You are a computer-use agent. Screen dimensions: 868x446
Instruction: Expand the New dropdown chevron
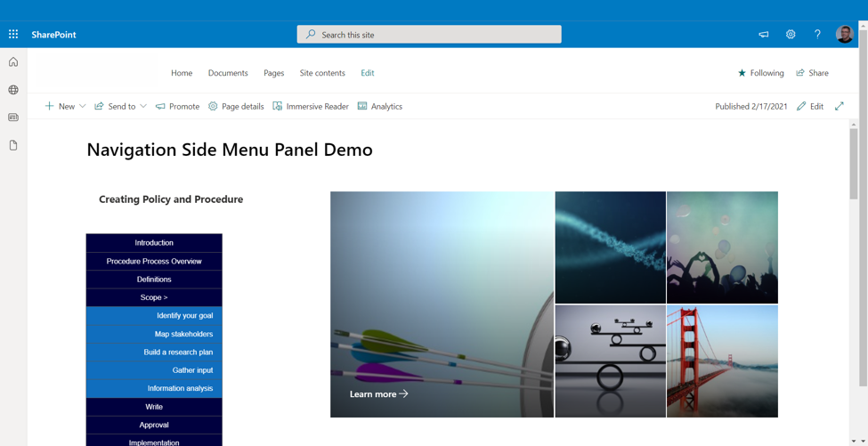[x=83, y=107]
